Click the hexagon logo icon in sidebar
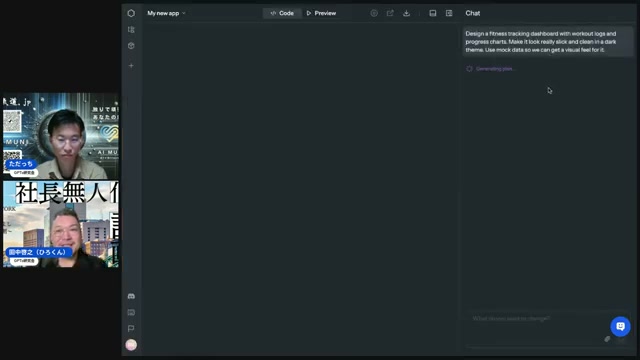 [x=131, y=13]
